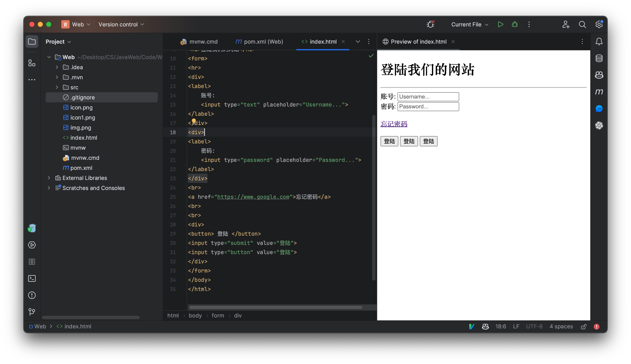The height and width of the screenshot is (364, 631).
Task: Run the current file with play button
Action: pos(500,24)
